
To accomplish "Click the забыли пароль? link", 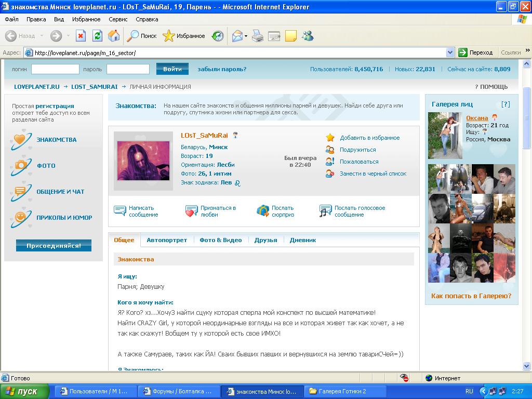I will click(x=222, y=69).
